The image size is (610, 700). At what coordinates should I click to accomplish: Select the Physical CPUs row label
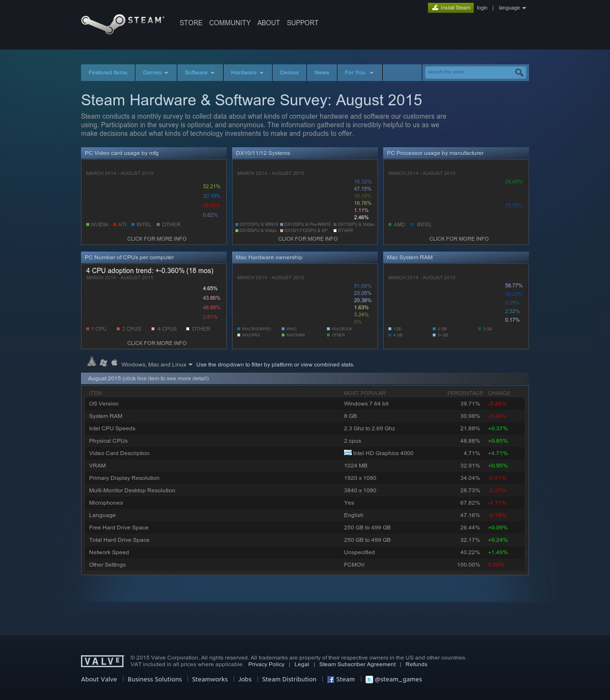tap(108, 441)
